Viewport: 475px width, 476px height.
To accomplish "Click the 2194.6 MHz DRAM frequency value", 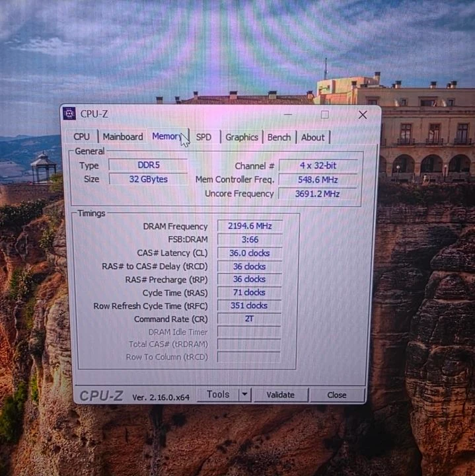I will click(250, 226).
